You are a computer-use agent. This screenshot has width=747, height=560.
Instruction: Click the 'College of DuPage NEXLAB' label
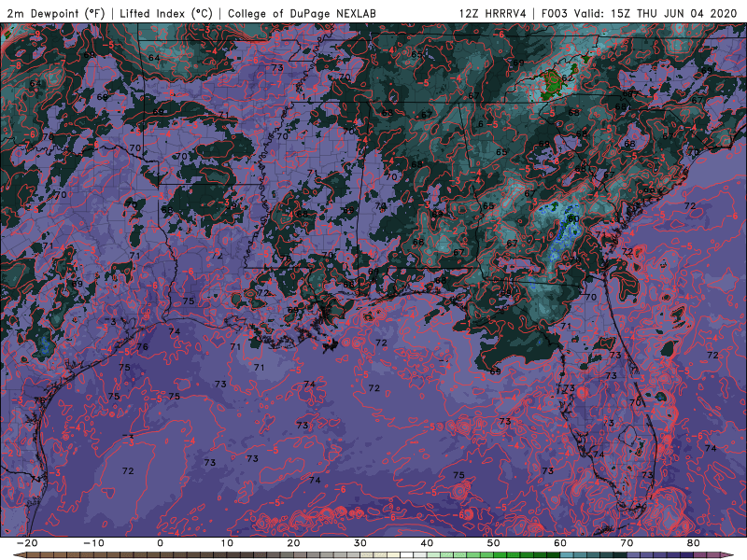pyautogui.click(x=302, y=14)
